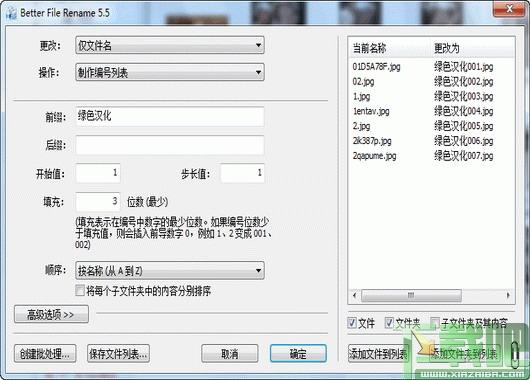Screen dimensions: 530x380
Task: Open the 操作 dropdown showing 制作编号列表
Action: tap(170, 72)
